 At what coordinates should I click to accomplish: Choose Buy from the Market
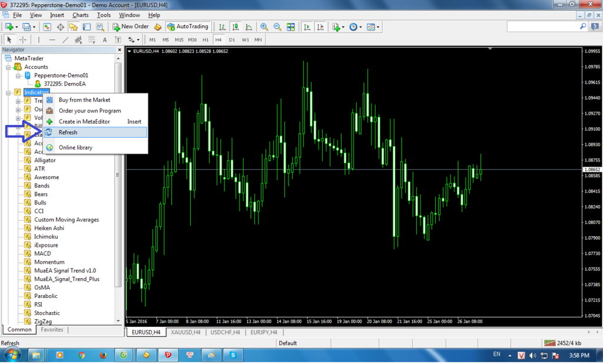(95, 100)
